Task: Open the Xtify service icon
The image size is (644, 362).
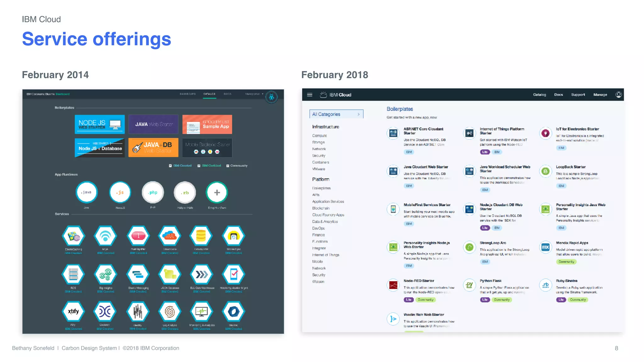Action: coord(73,311)
